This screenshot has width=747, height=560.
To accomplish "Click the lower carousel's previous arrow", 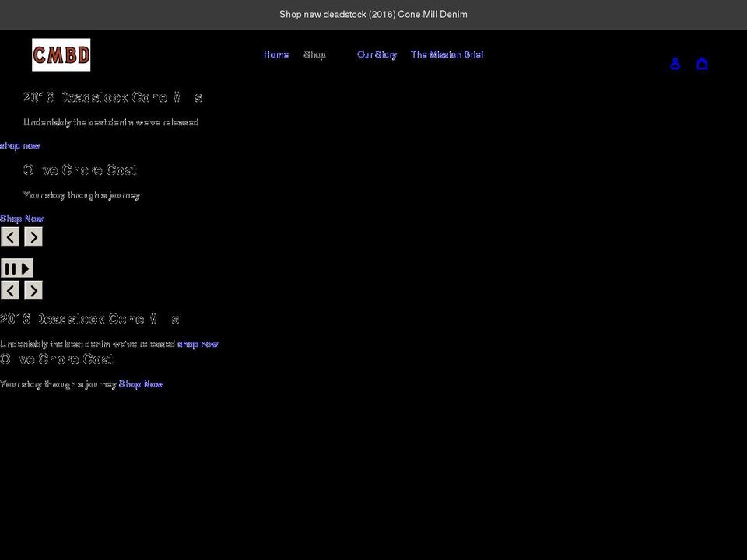I will point(10,289).
